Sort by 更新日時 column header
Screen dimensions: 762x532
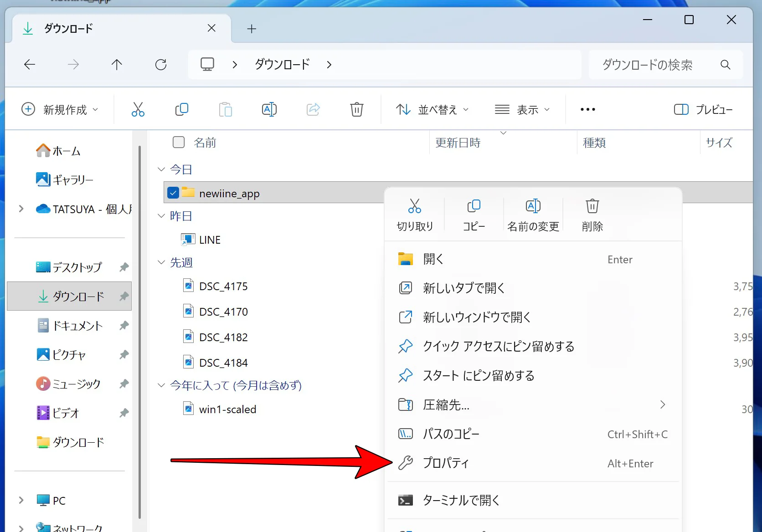click(x=503, y=143)
